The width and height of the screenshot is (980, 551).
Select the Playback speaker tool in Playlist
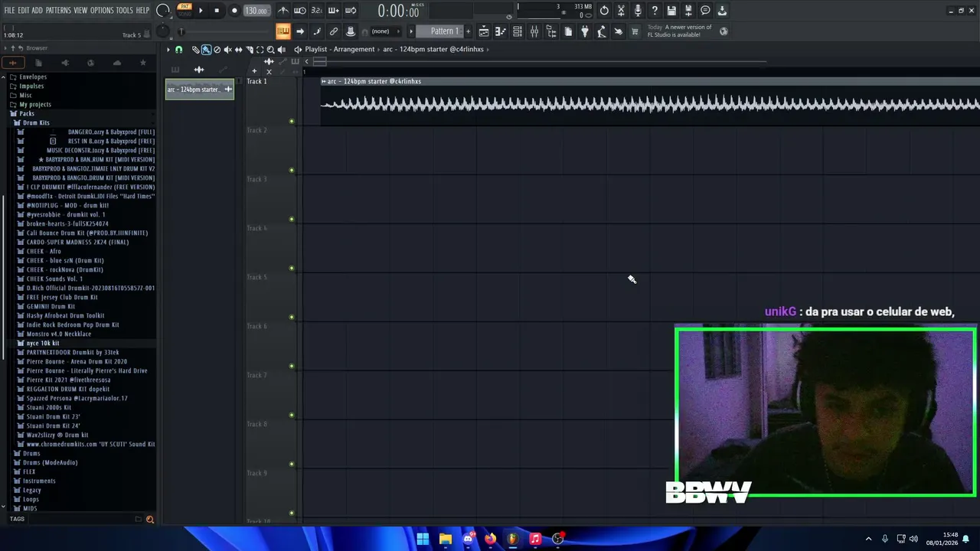pyautogui.click(x=281, y=50)
